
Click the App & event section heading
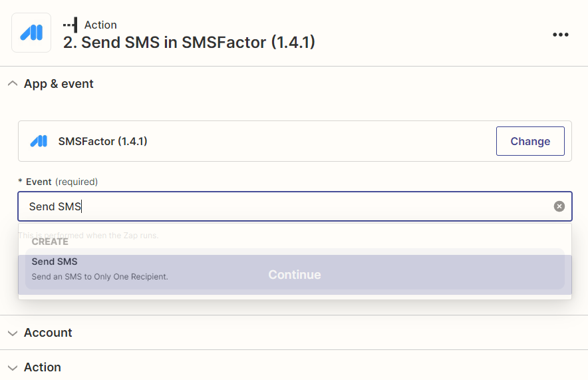[x=59, y=84]
